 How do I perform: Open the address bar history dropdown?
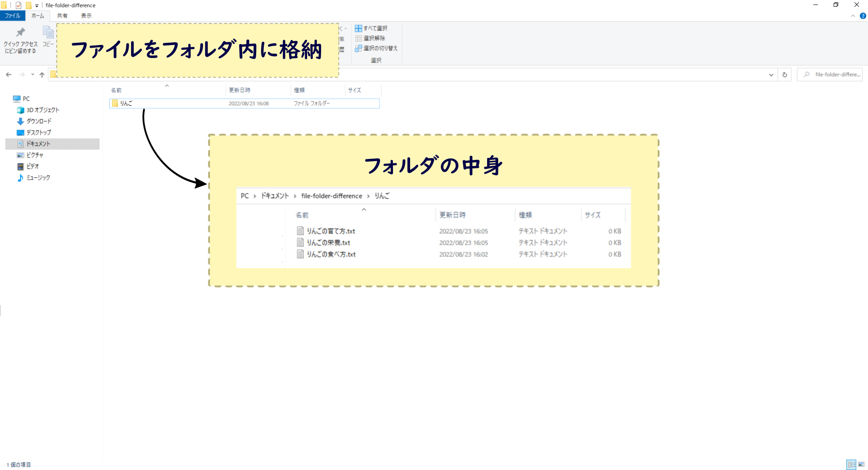[772, 74]
